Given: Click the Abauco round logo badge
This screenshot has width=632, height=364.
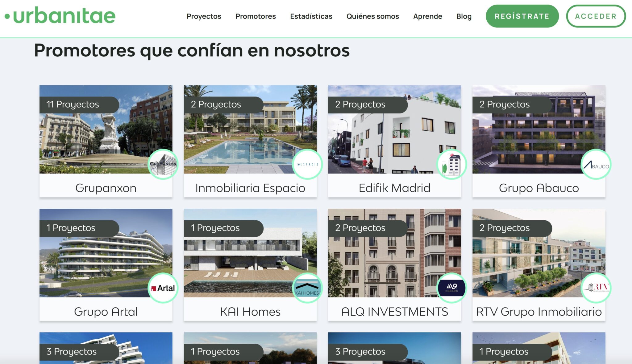Looking at the screenshot, I should coord(596,164).
